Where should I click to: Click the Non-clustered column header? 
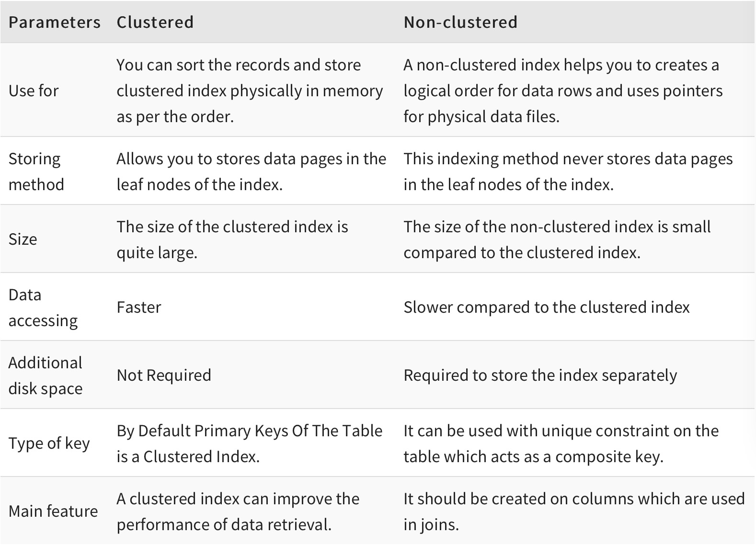(x=460, y=22)
